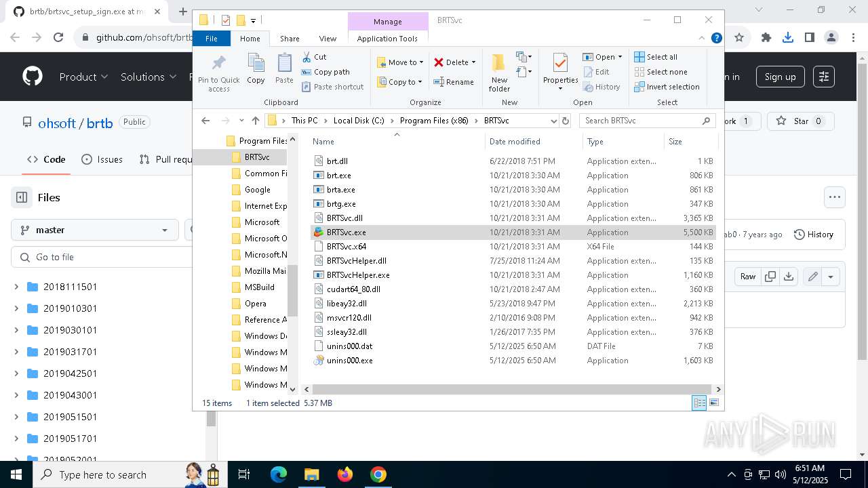Open File Explorer taskbar icon
868x488 pixels.
coord(311,474)
